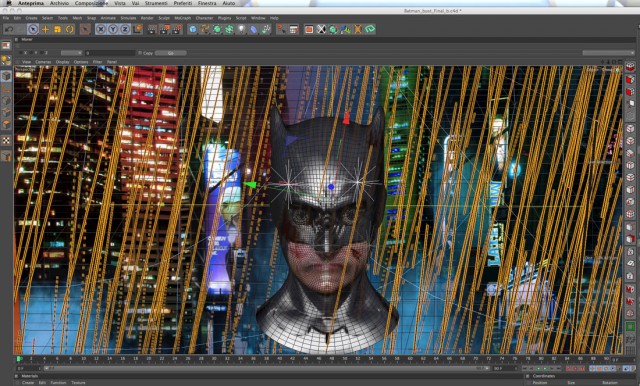Screen dimensions: 640x386
Task: Toggle the Z-axis lock button
Action: pyautogui.click(x=125, y=29)
